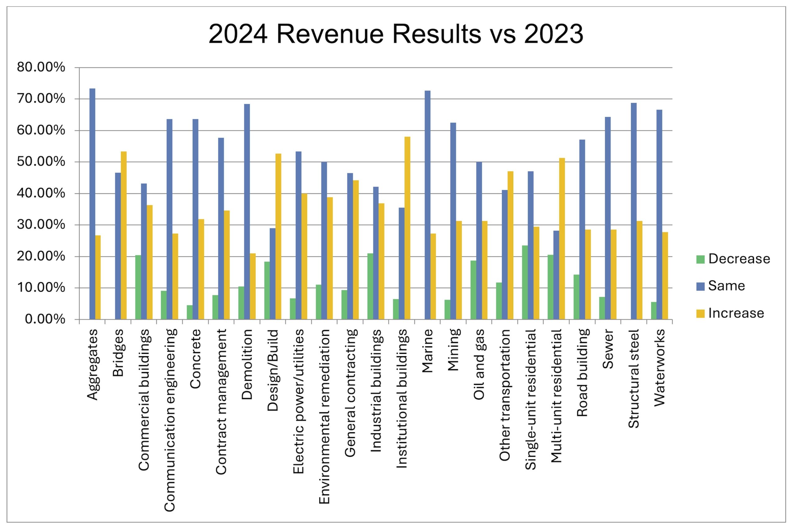Image resolution: width=795 pixels, height=532 pixels.
Task: Select the 80.00% vertical axis label
Action: click(x=41, y=67)
